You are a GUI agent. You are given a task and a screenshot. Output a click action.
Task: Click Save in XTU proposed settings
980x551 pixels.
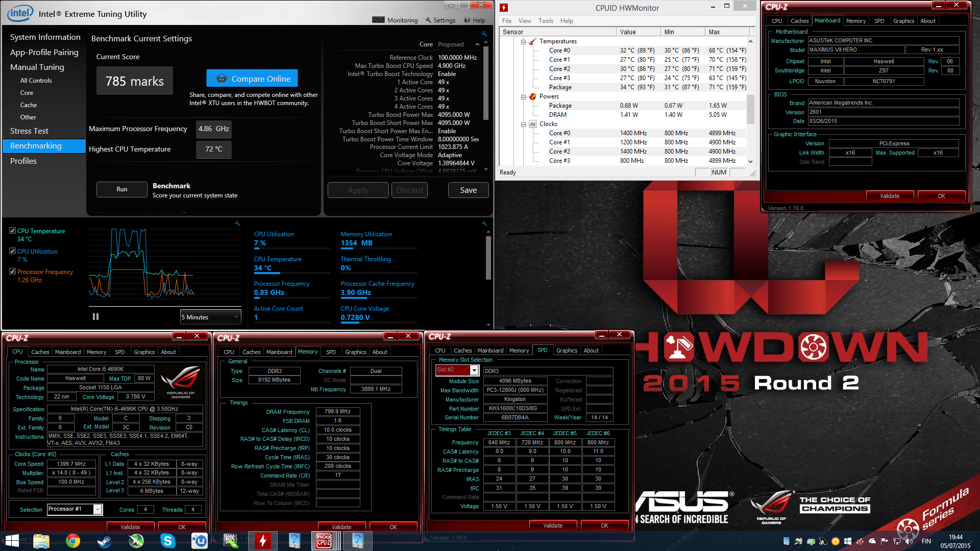(x=469, y=190)
